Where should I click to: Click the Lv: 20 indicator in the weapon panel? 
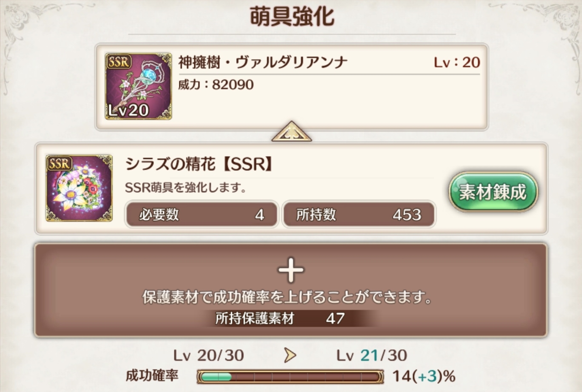457,63
